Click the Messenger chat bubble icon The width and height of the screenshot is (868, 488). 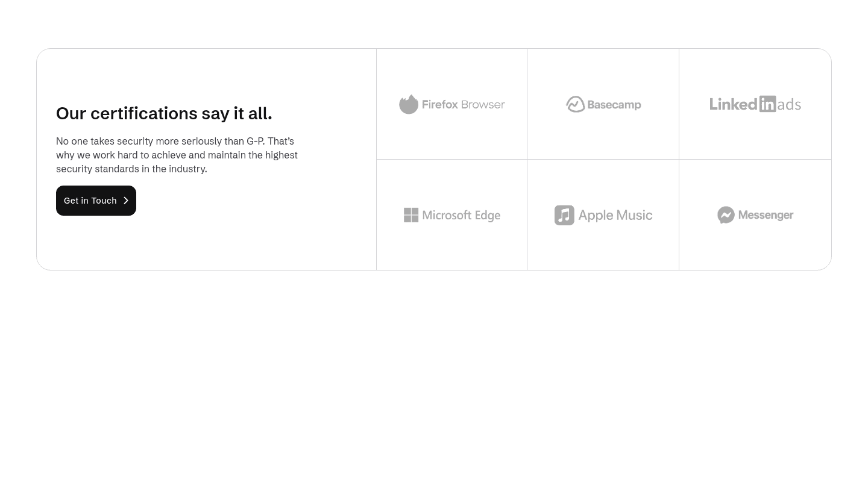tap(726, 215)
